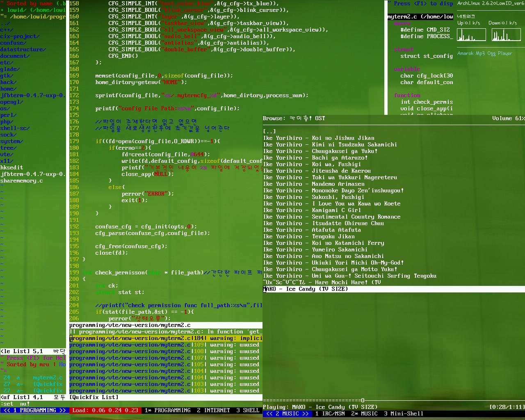The width and height of the screenshot is (525, 420).
Task: Click the [Quickfix List] status line
Action: (x=166, y=397)
